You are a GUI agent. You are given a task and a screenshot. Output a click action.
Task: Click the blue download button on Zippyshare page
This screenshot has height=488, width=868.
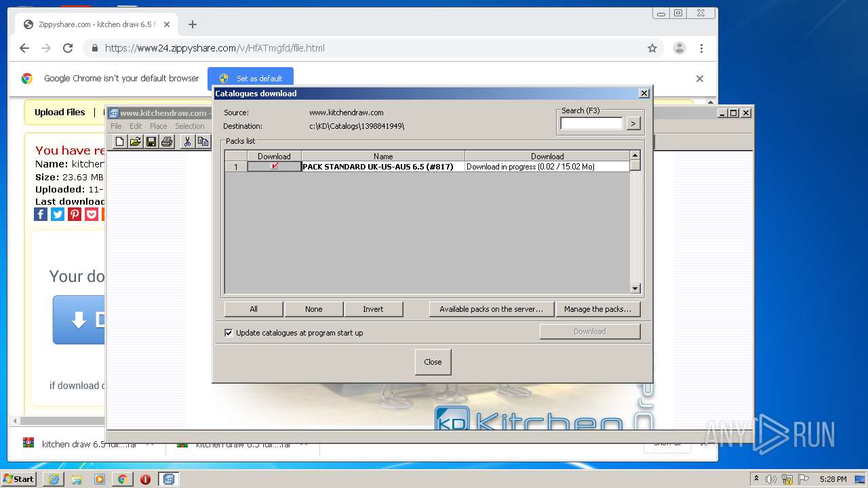(79, 320)
